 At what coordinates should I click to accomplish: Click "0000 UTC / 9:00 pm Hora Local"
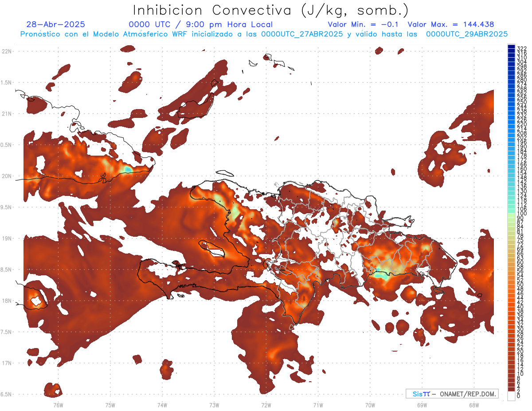tap(200, 25)
